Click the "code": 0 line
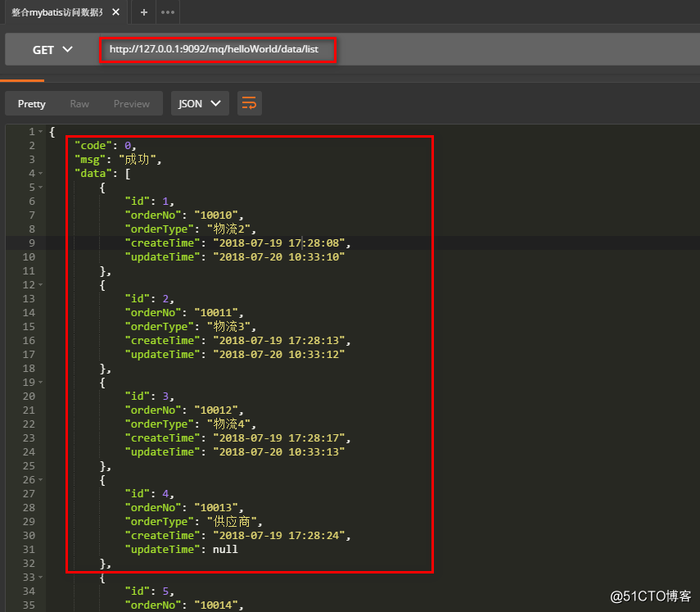Screen dimensions: 700x612 click(x=106, y=146)
